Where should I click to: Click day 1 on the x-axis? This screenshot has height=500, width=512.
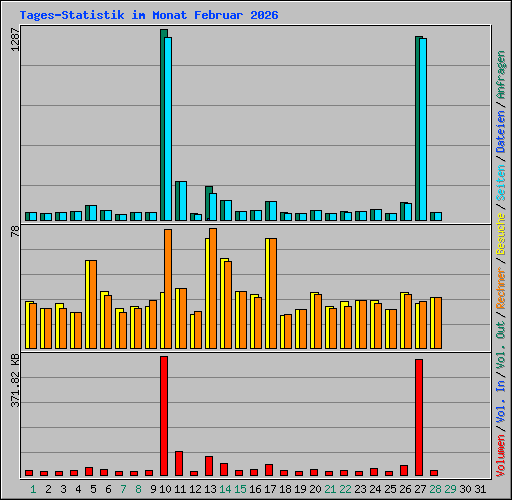[x=33, y=489]
